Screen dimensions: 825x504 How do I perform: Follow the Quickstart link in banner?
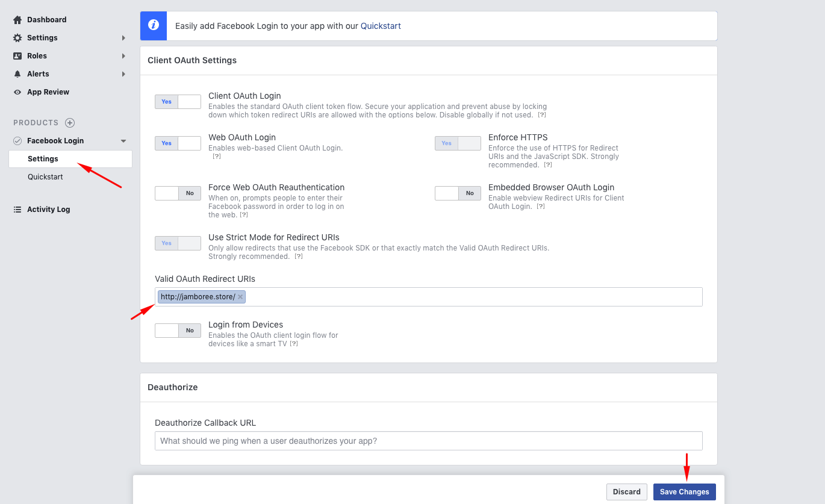381,26
